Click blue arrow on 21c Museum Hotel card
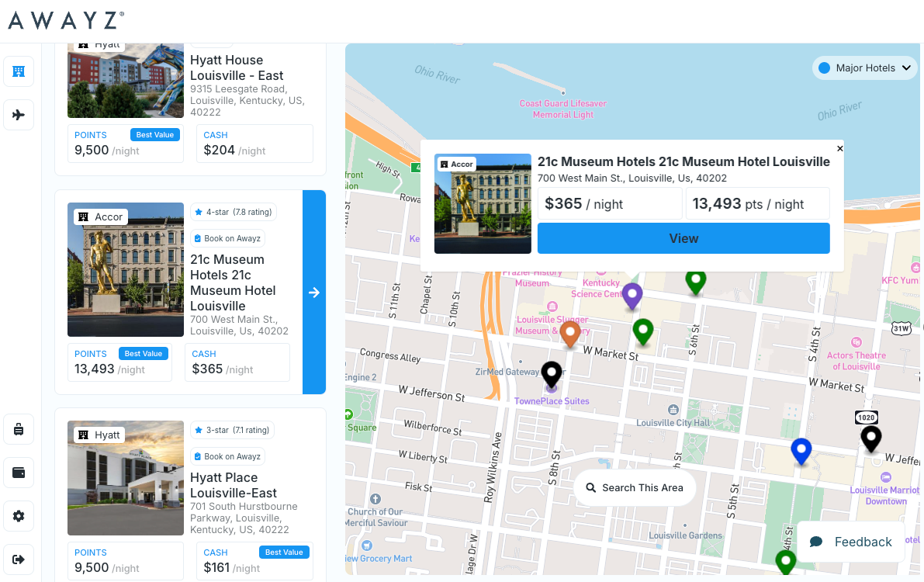The height and width of the screenshot is (582, 924). click(314, 293)
